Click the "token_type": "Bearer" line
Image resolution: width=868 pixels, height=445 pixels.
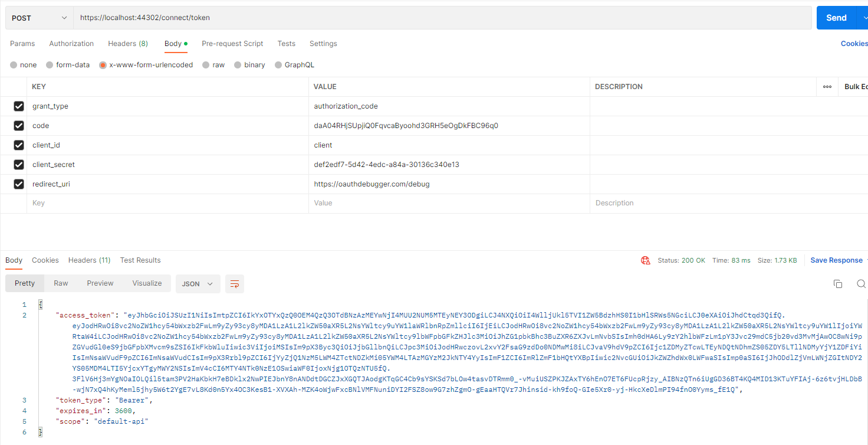(x=104, y=400)
